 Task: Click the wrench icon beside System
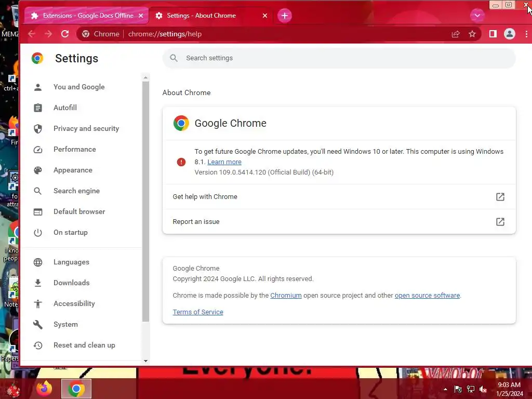pyautogui.click(x=38, y=325)
